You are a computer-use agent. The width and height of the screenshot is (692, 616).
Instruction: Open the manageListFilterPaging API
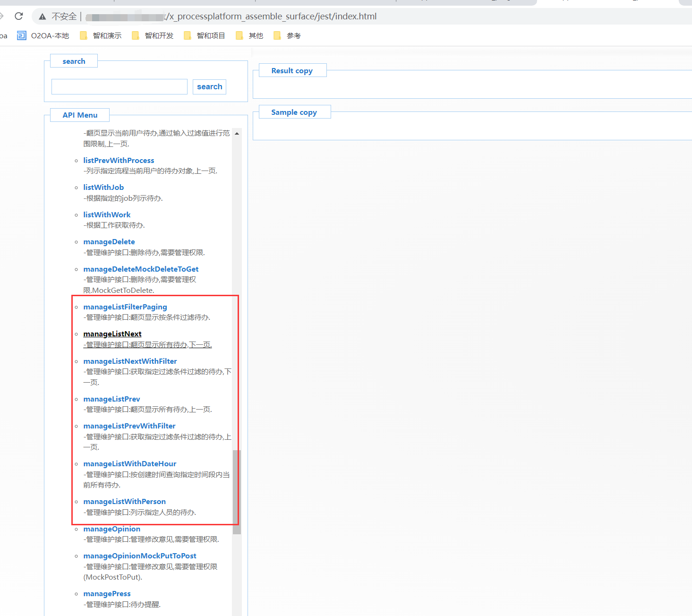click(x=125, y=307)
